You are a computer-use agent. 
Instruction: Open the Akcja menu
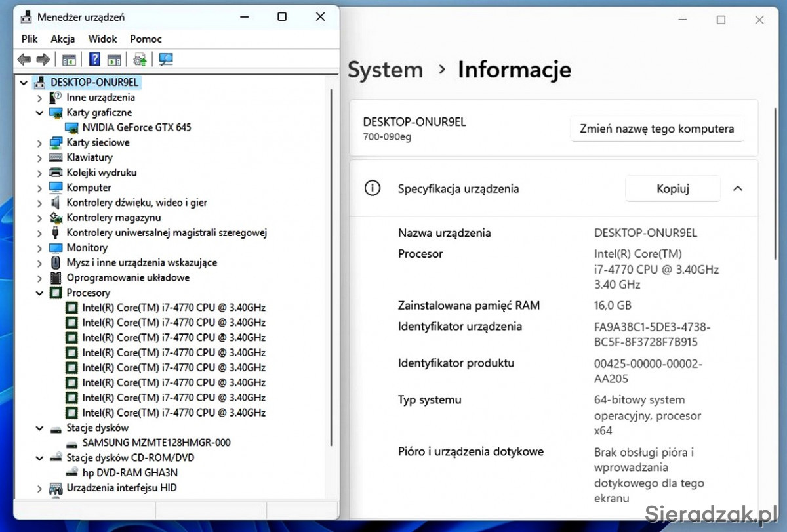tap(63, 39)
